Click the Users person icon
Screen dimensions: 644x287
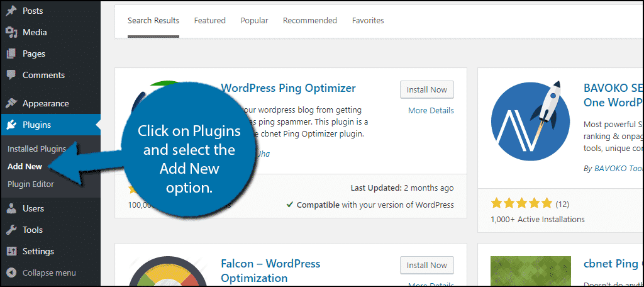[12, 208]
